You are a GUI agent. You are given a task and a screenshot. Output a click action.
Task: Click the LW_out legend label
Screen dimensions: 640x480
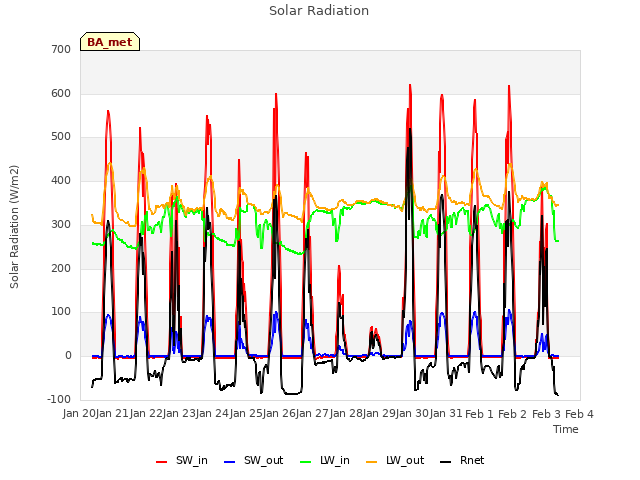405,461
